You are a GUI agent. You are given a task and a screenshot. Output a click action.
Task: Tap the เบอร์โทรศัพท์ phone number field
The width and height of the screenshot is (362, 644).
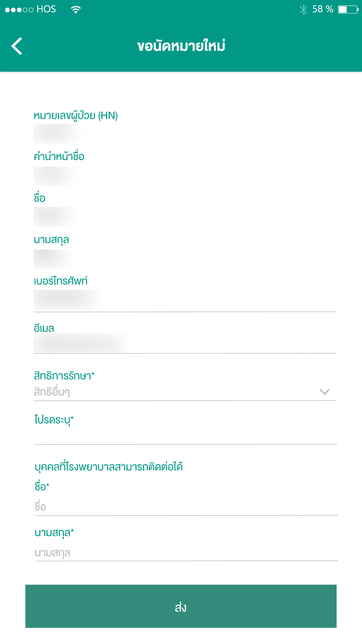pyautogui.click(x=185, y=300)
